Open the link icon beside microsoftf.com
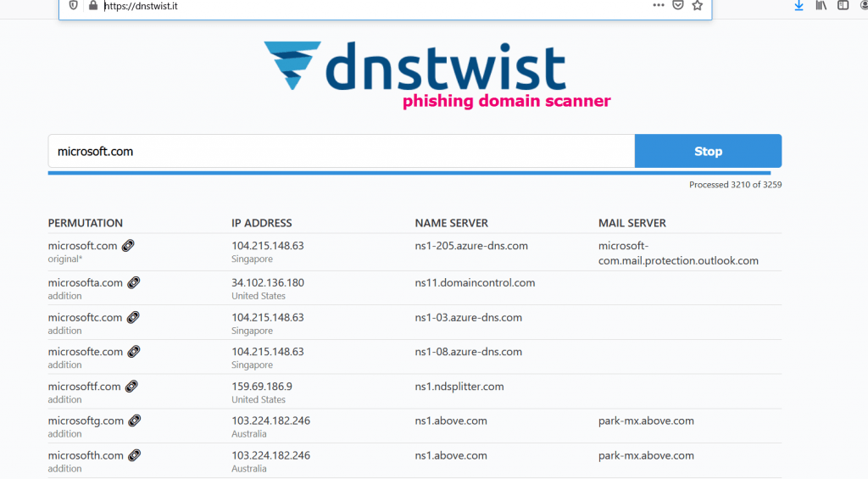 coord(131,387)
